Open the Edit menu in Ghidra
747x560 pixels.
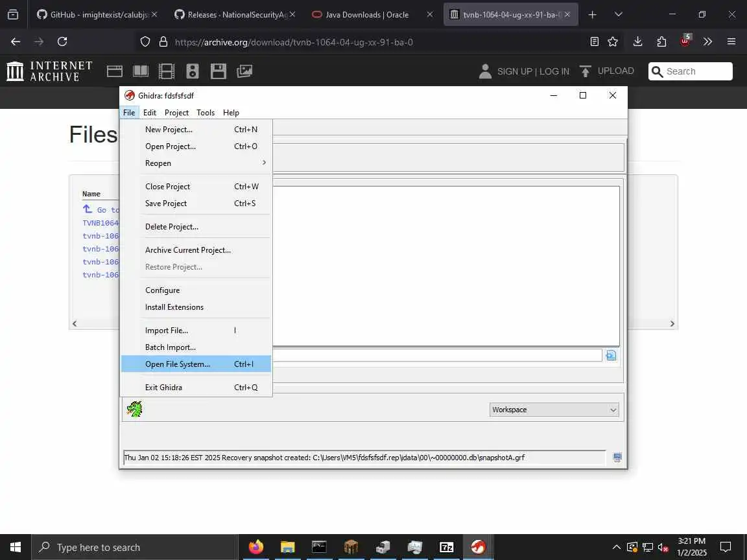150,113
